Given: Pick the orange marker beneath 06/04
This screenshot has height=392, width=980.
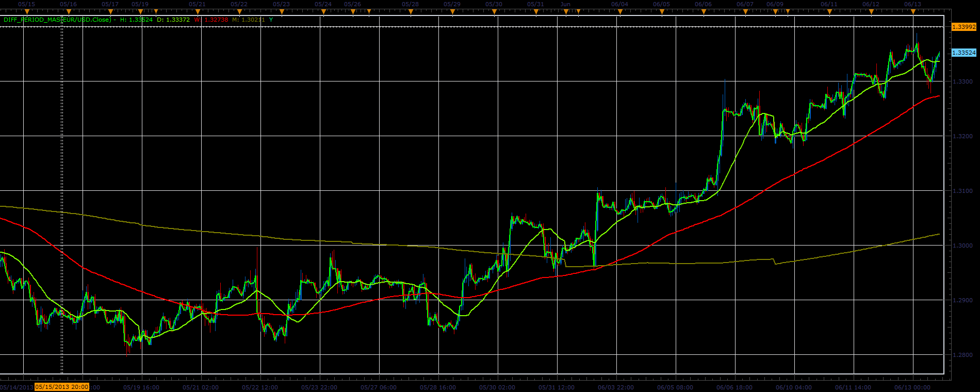Looking at the screenshot, I should [x=619, y=11].
